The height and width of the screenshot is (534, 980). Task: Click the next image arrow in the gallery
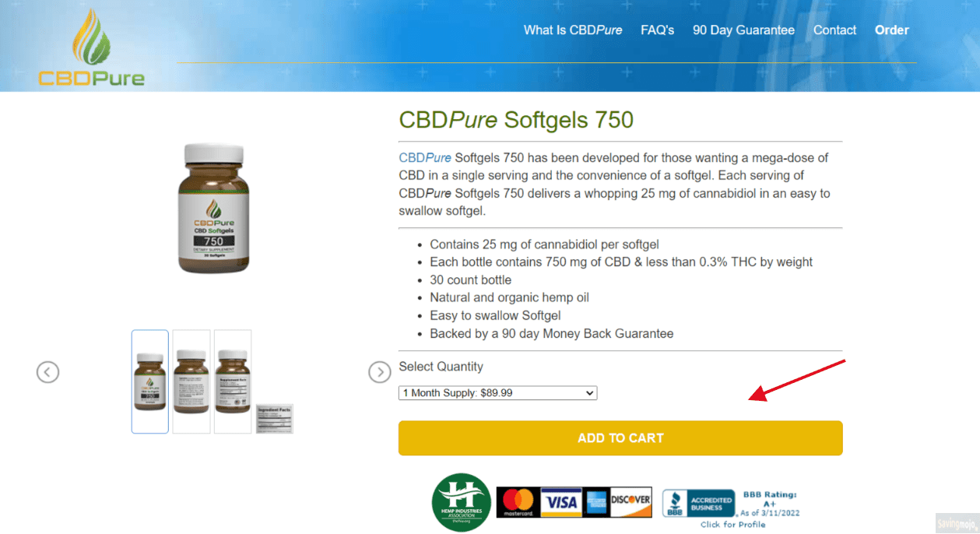point(379,372)
